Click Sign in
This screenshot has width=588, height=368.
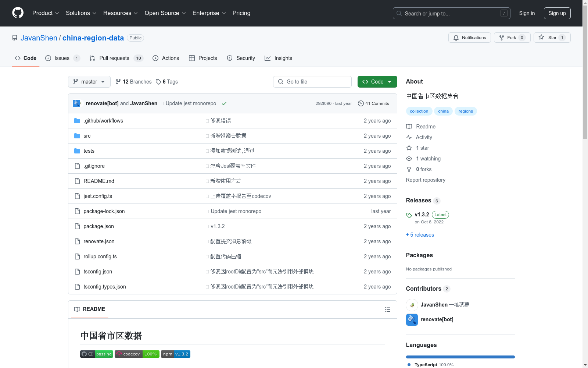point(527,13)
